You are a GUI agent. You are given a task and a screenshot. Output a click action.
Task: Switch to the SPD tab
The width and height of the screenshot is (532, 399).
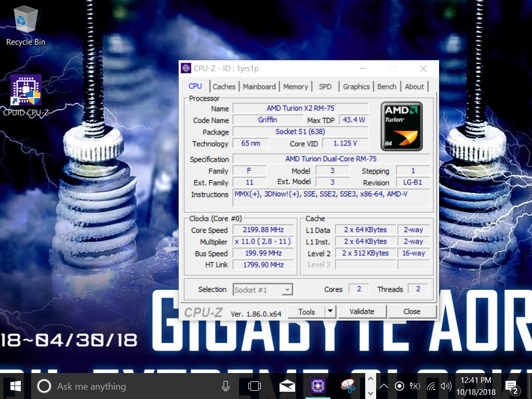tap(325, 87)
